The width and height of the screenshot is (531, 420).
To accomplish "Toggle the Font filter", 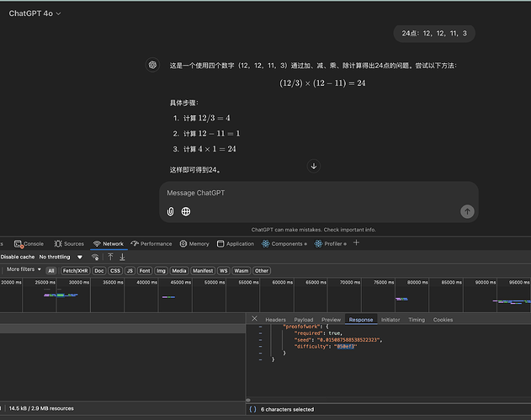I will click(145, 271).
